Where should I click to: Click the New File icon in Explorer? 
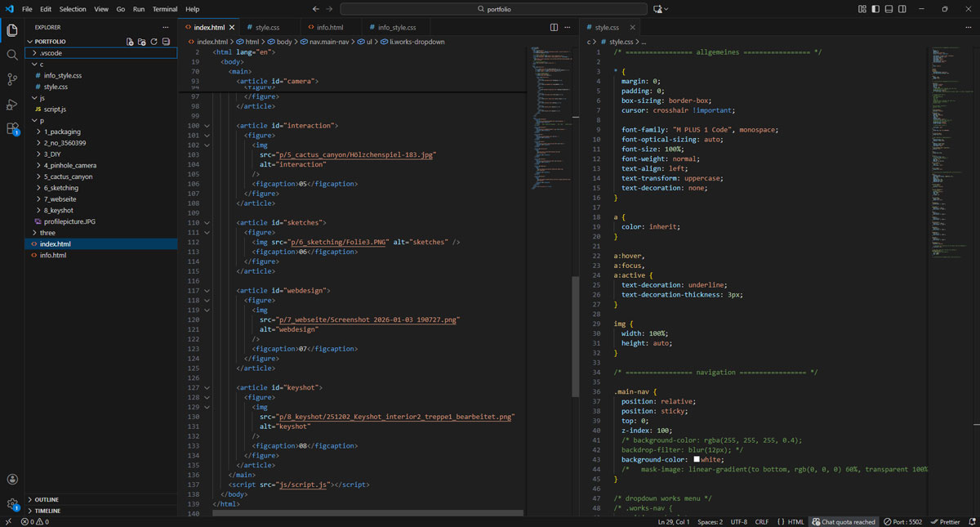(129, 41)
